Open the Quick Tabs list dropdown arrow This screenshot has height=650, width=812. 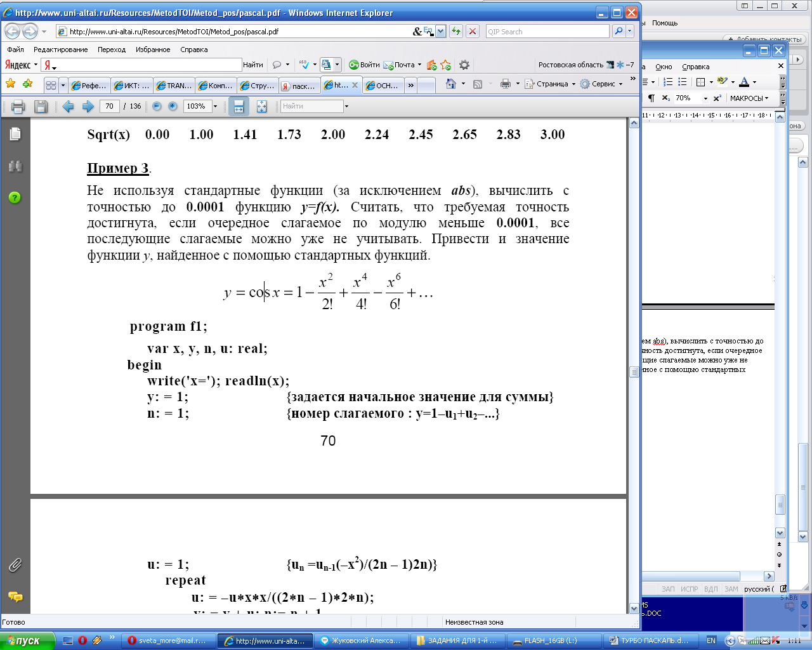coord(63,85)
